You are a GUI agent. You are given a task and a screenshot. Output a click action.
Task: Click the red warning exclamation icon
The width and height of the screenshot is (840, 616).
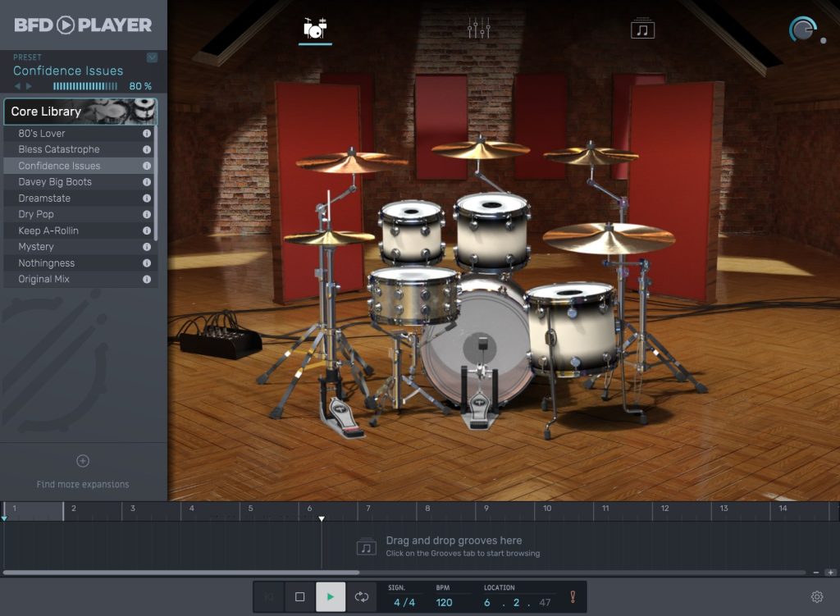click(x=572, y=596)
